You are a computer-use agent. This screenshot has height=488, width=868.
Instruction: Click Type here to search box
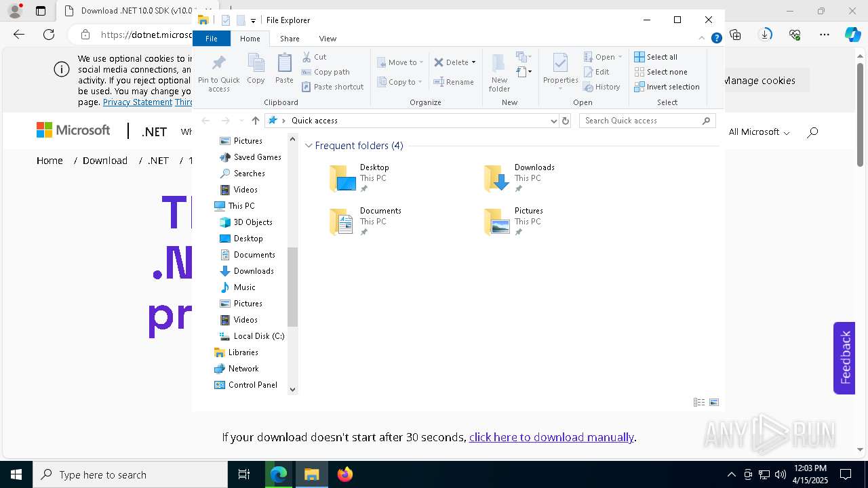point(130,474)
